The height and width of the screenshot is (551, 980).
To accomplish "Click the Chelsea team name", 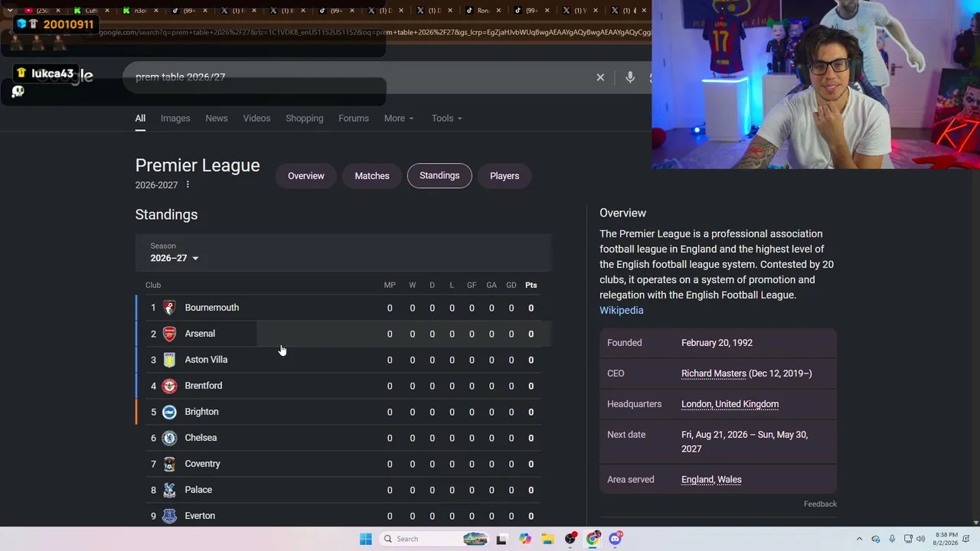I will (201, 438).
